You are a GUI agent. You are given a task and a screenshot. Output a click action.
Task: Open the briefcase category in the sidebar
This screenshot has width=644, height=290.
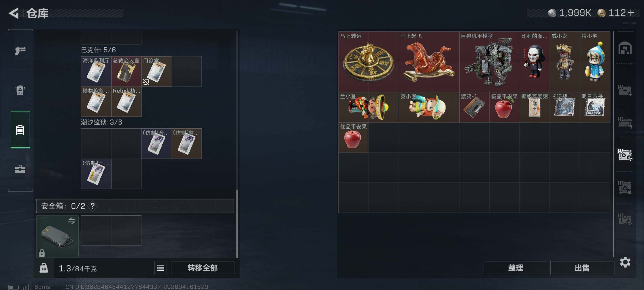20,169
